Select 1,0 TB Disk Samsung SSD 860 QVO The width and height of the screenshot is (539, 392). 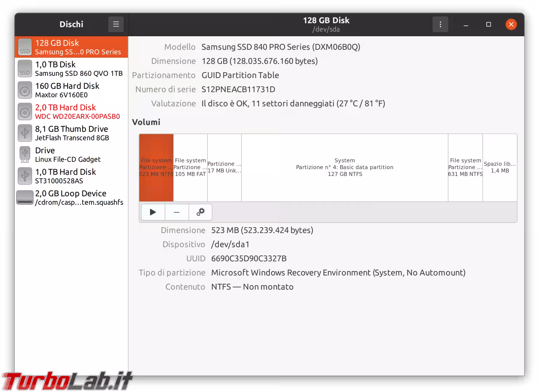(71, 69)
